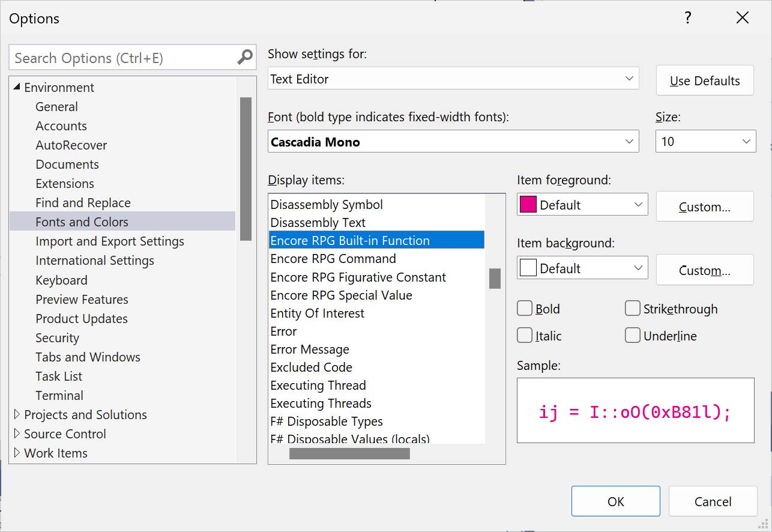772x532 pixels.
Task: Select Preview Features option
Action: pyautogui.click(x=82, y=300)
